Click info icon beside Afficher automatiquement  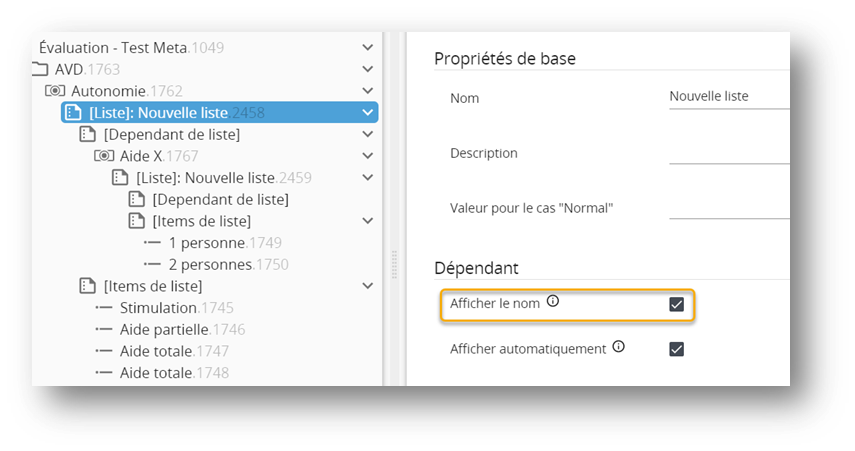pyautogui.click(x=618, y=347)
